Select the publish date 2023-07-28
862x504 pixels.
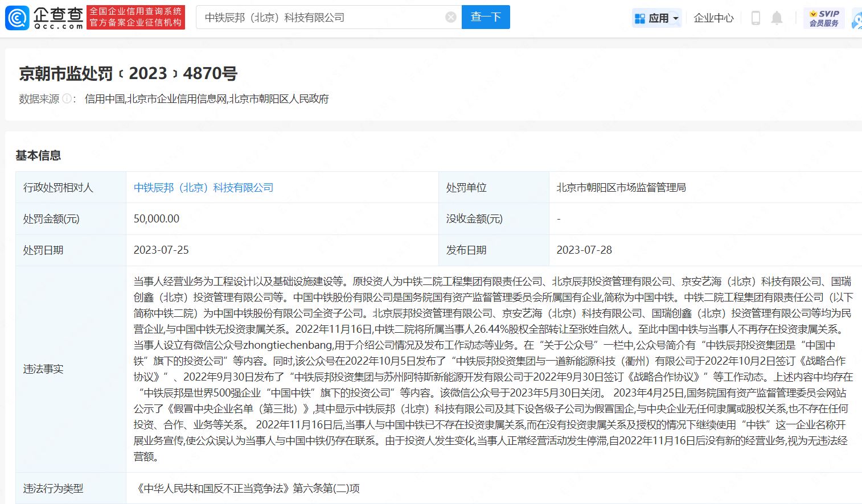(584, 250)
